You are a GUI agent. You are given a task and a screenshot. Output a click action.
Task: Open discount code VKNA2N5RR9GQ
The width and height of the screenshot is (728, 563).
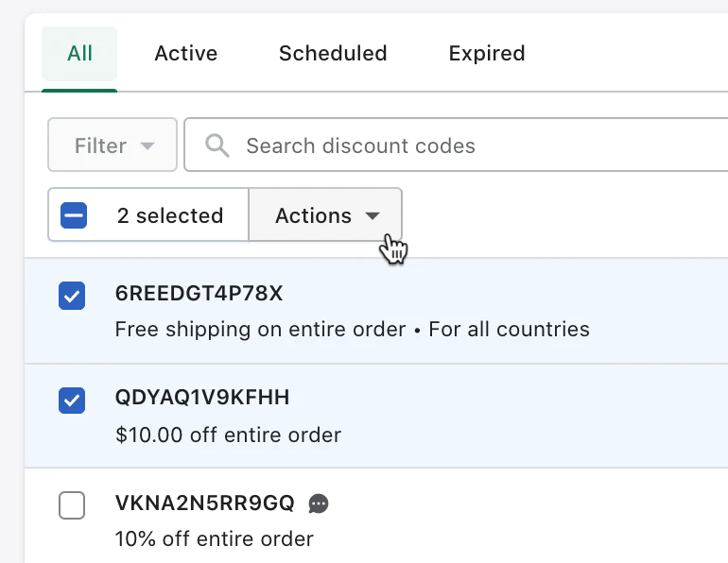click(x=205, y=503)
